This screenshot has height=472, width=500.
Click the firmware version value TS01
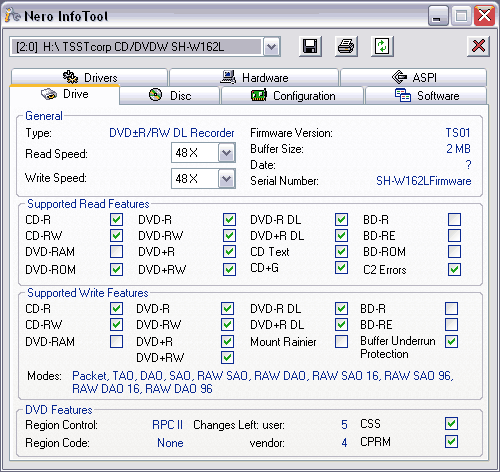pyautogui.click(x=458, y=133)
